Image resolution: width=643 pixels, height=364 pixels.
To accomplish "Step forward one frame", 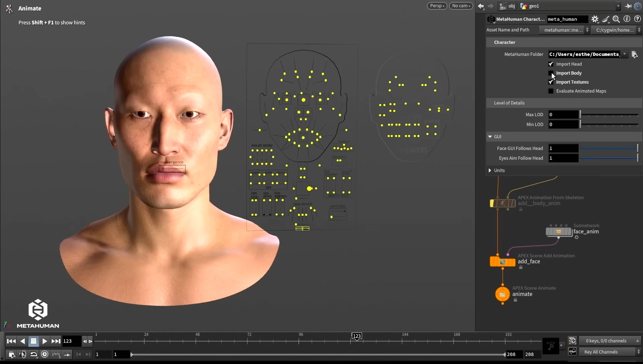I will 90,341.
